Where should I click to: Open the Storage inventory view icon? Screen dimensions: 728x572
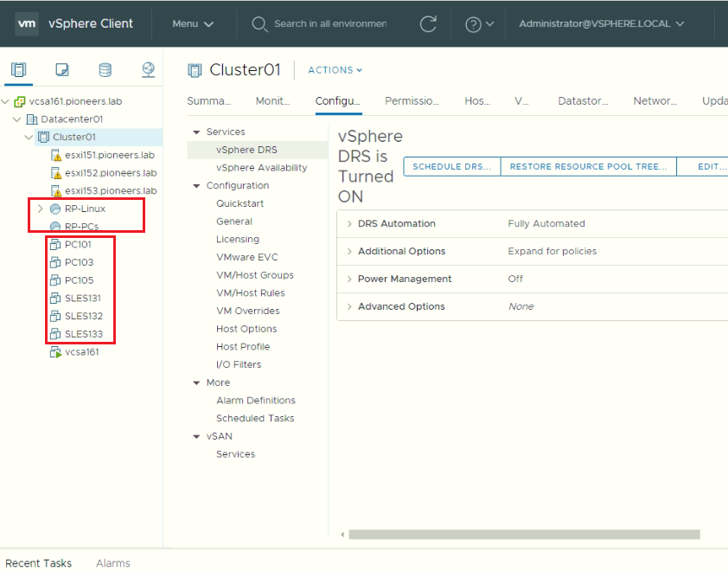click(x=105, y=70)
